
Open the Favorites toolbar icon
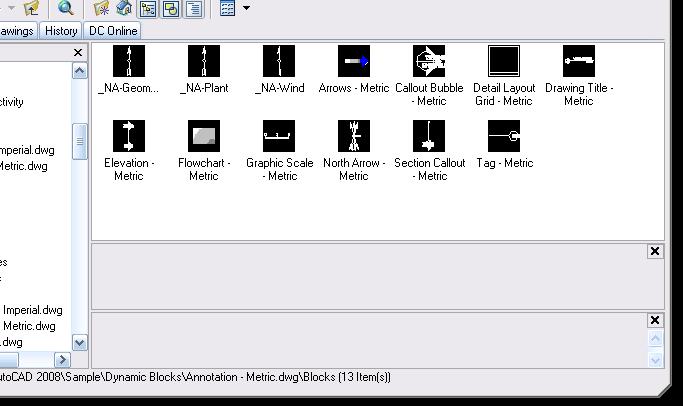102,9
